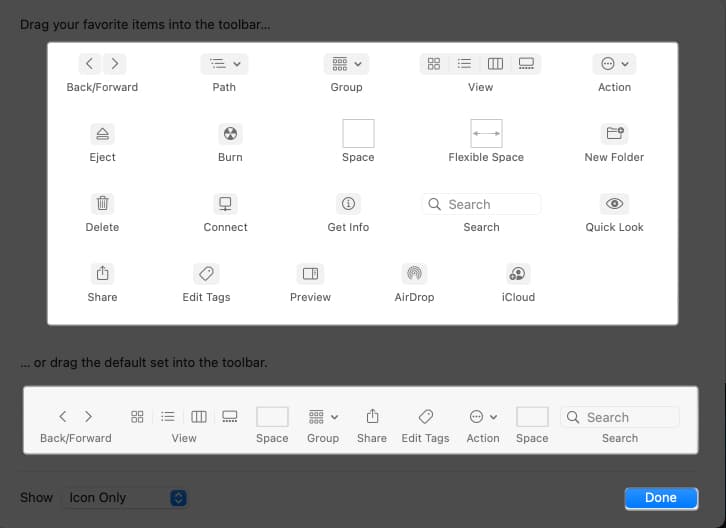Expand the Path dropdown item

224,64
